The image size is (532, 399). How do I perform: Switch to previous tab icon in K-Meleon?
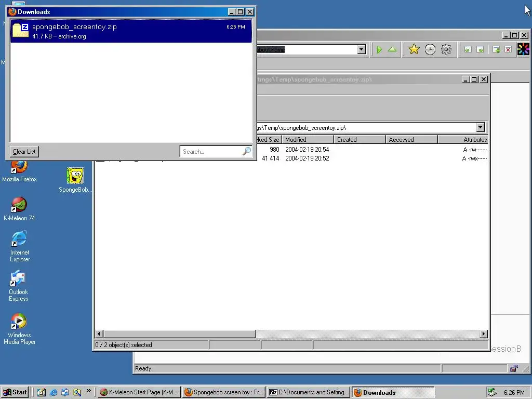468,49
